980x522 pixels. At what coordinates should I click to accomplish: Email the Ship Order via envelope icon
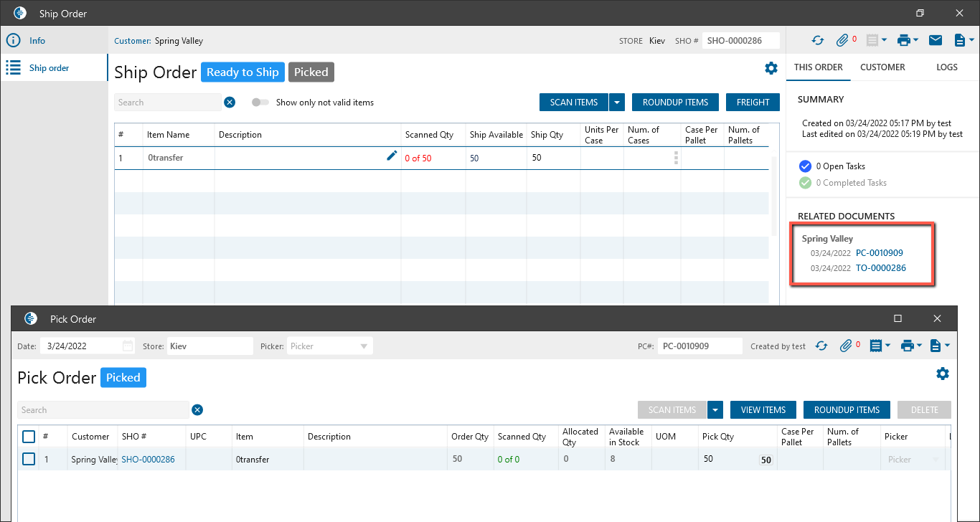click(936, 41)
